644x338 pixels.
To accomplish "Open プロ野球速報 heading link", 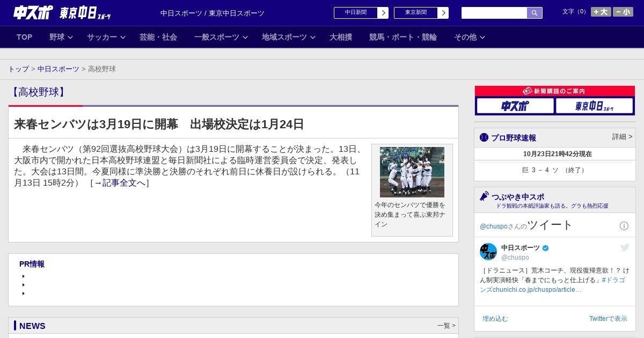I will (514, 138).
